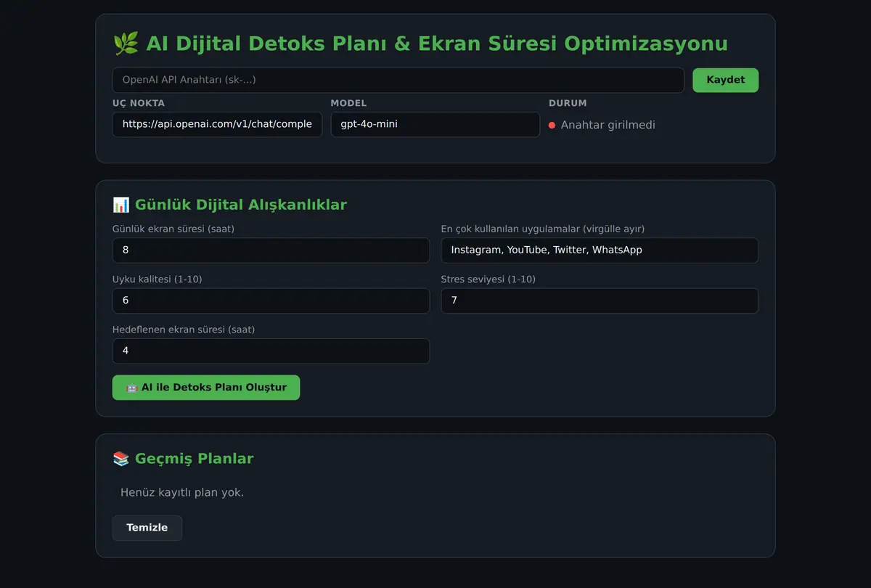Image resolution: width=871 pixels, height=588 pixels.
Task: Select the Anahtar girilmedi status text
Action: click(608, 125)
